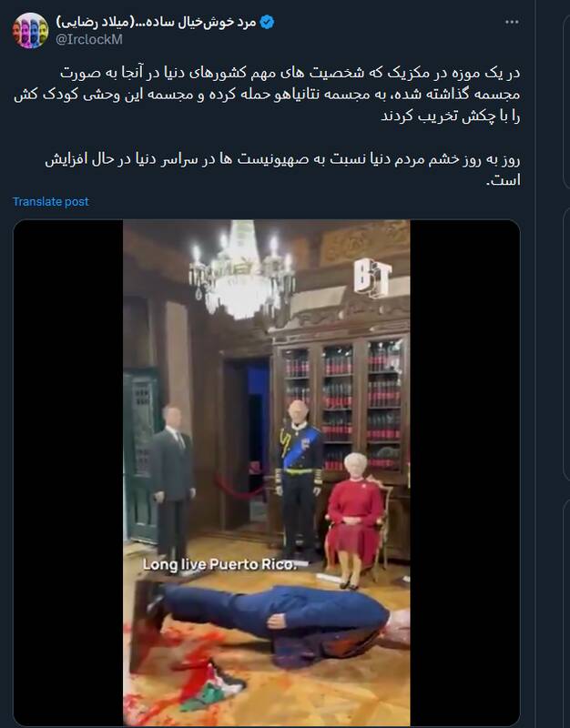
Task: Click the 'Long live Puerto Rico.' caption
Action: click(x=219, y=564)
